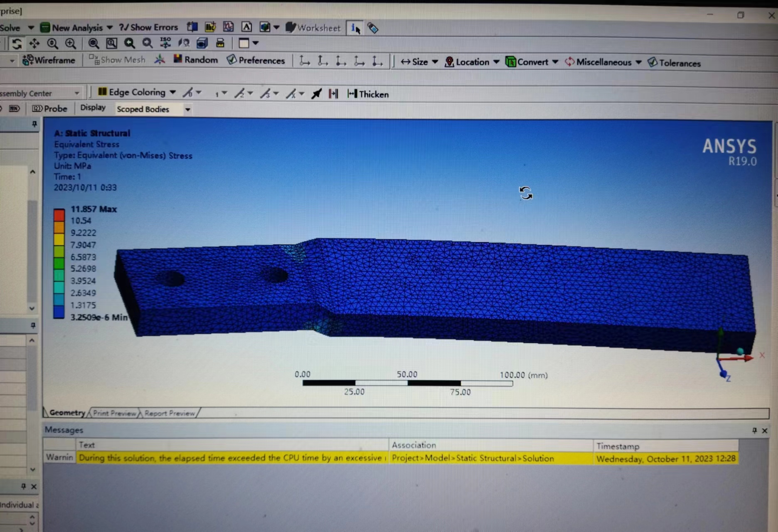
Task: Toggle Wireframe display mode
Action: pos(49,60)
